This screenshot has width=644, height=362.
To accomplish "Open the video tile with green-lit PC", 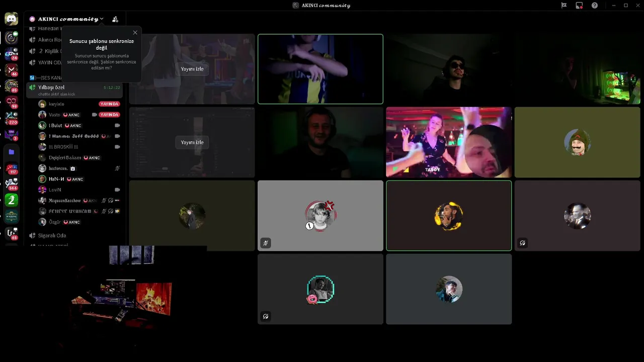I will pos(578,69).
